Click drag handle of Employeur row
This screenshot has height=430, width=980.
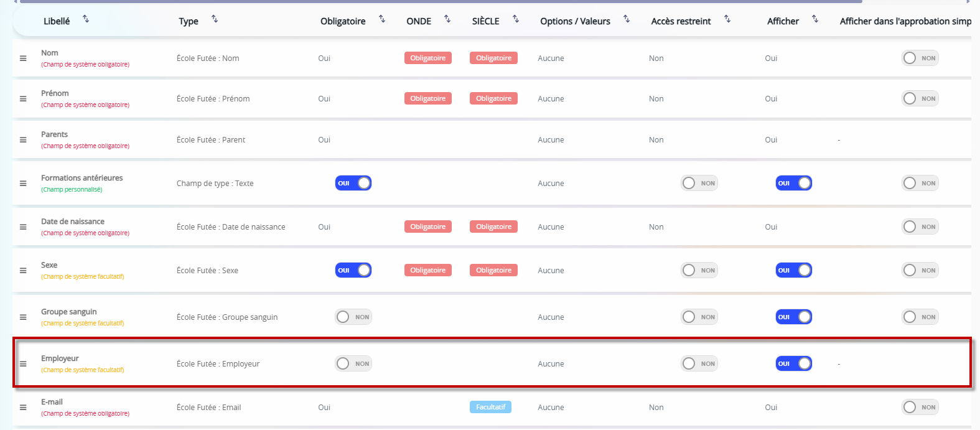[23, 364]
